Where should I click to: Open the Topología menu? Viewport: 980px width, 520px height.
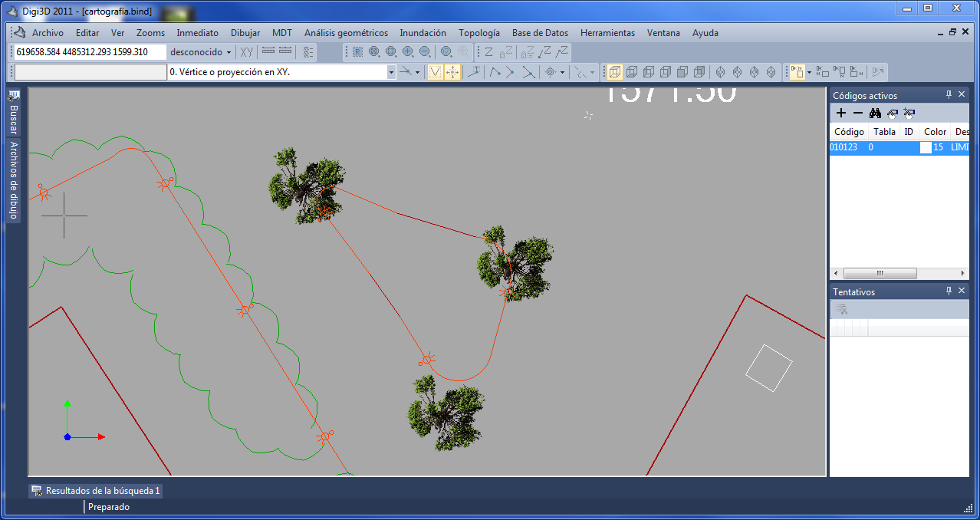click(x=478, y=33)
